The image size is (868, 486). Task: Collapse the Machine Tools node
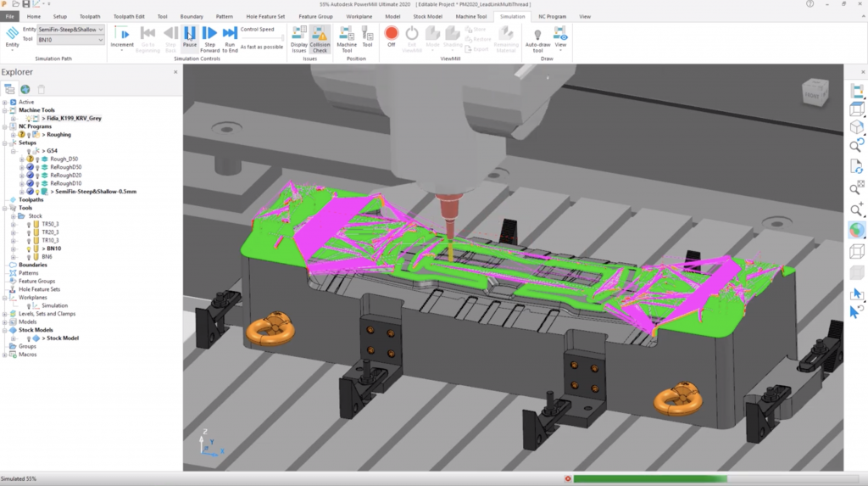[5, 110]
